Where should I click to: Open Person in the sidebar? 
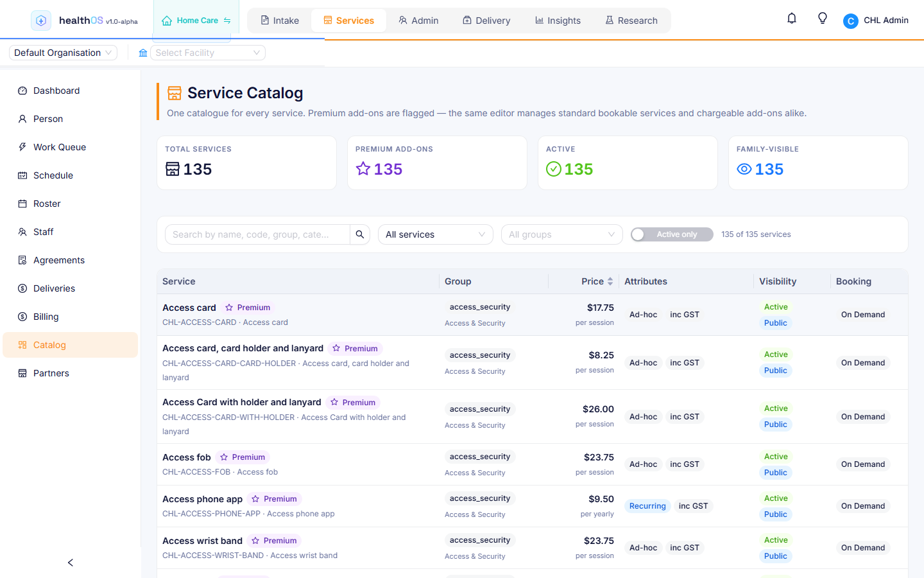pos(71,119)
